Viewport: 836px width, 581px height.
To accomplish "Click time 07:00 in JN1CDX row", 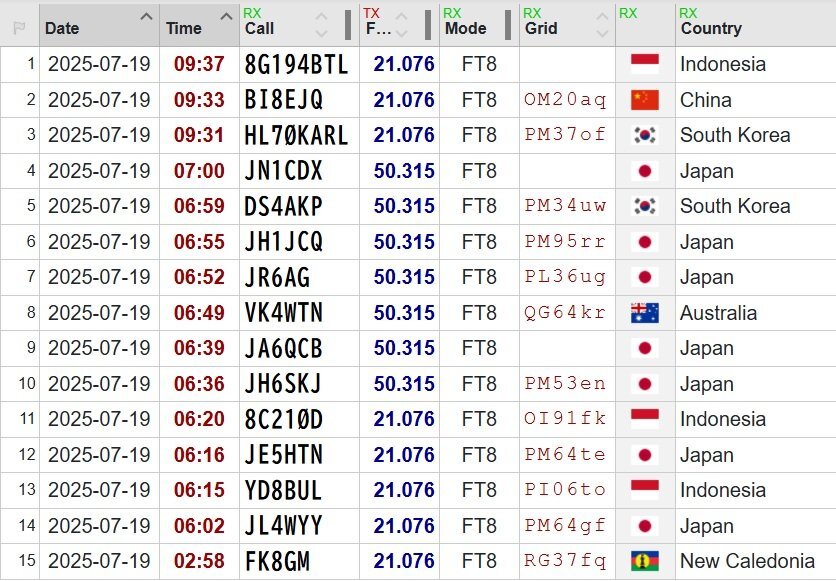I will tap(199, 171).
